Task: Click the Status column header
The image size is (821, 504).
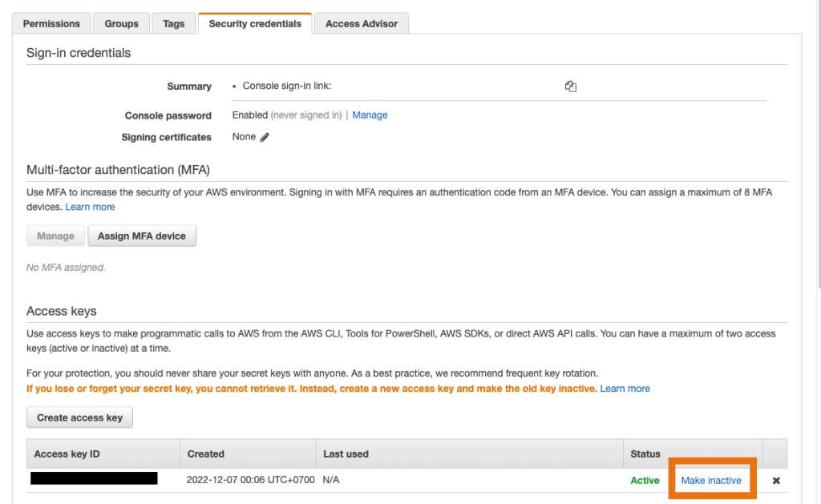Action: tap(645, 454)
